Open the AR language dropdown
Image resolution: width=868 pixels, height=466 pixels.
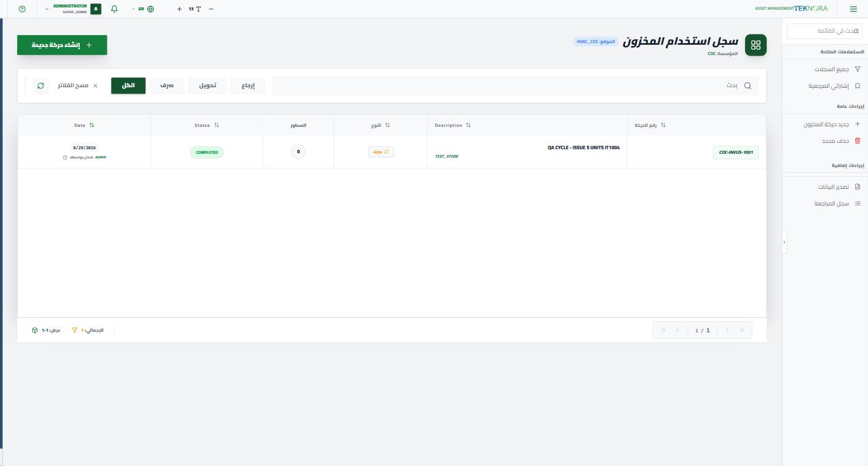click(143, 9)
